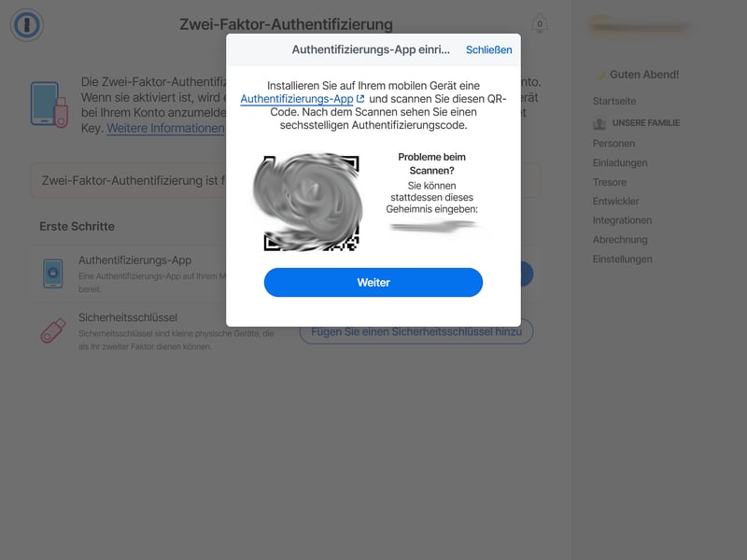
Task: Open Einladungen in the sidebar
Action: (x=620, y=162)
